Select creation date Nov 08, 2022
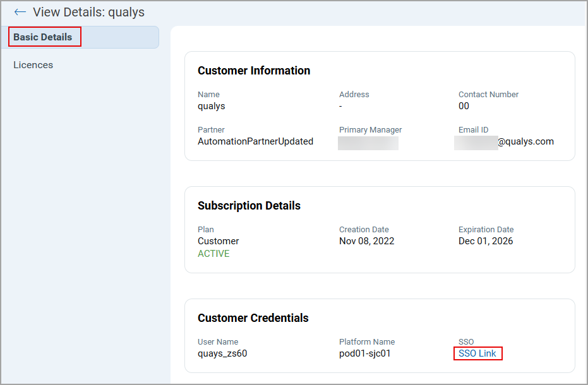 click(367, 241)
